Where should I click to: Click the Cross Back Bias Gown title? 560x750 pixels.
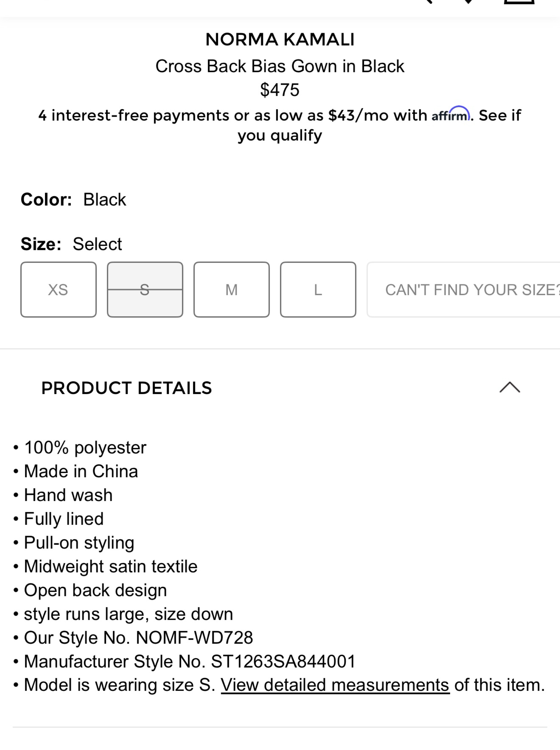280,66
